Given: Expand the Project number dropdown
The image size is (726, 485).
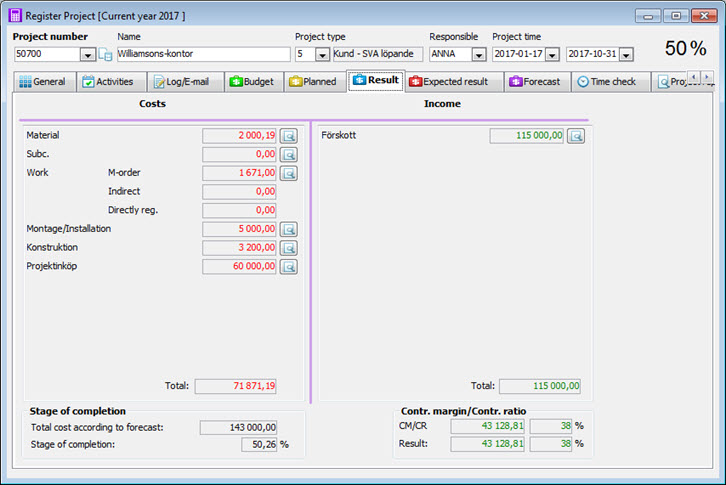Looking at the screenshot, I should click(x=87, y=55).
